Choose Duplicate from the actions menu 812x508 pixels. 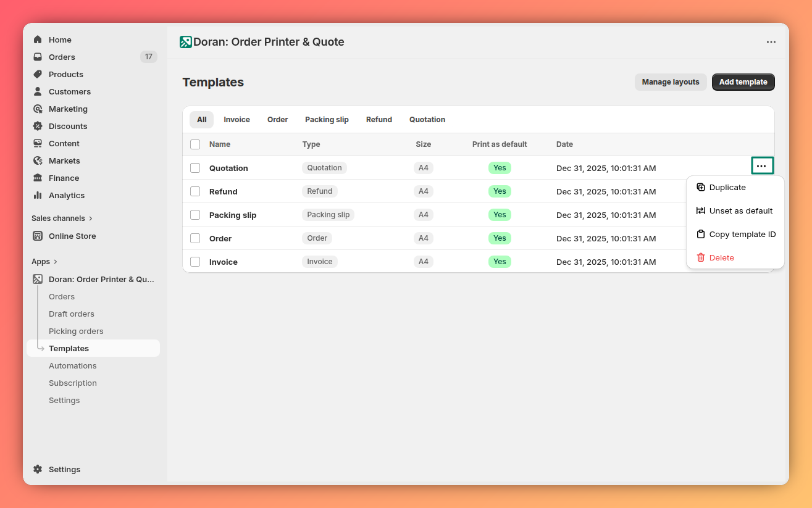pyautogui.click(x=735, y=187)
